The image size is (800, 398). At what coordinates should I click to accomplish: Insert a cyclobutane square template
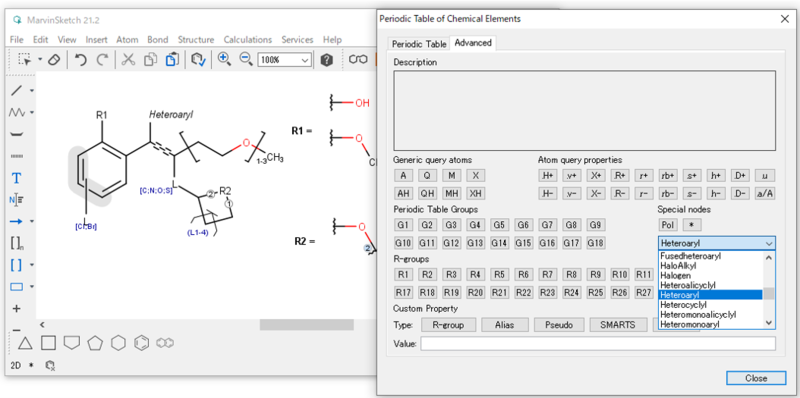48,343
